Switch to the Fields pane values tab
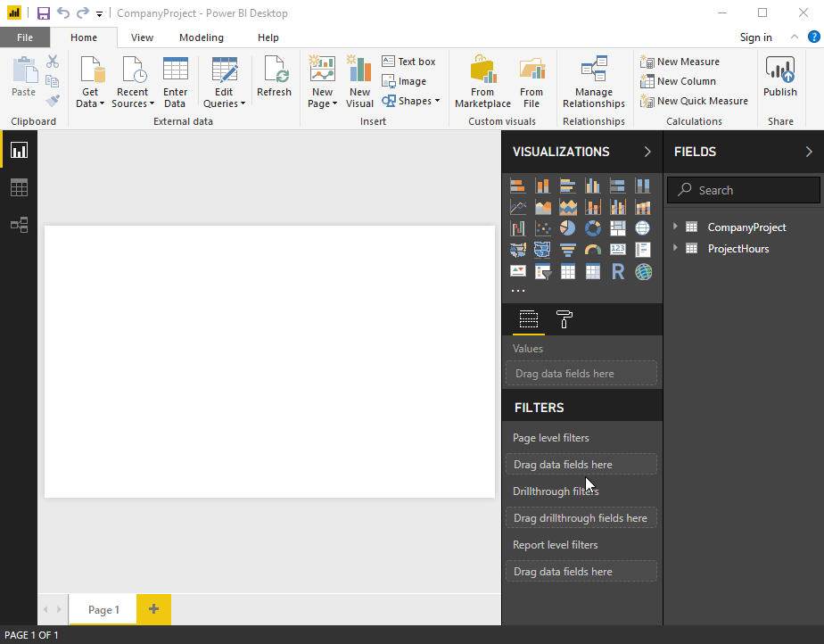 tap(528, 320)
